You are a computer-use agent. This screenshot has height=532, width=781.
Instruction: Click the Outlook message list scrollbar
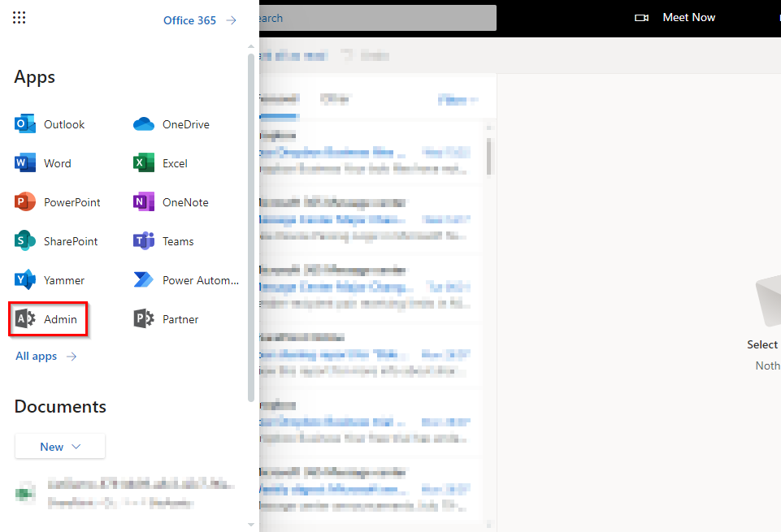click(x=488, y=157)
